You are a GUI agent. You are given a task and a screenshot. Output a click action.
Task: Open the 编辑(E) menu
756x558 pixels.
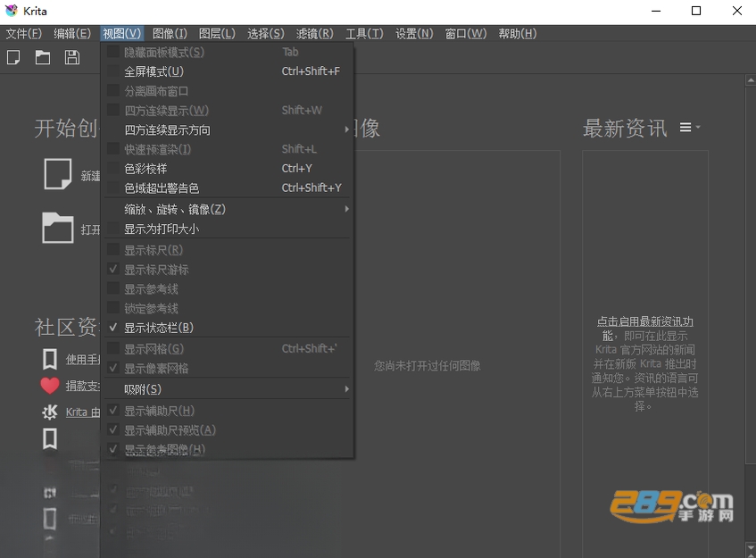click(71, 34)
